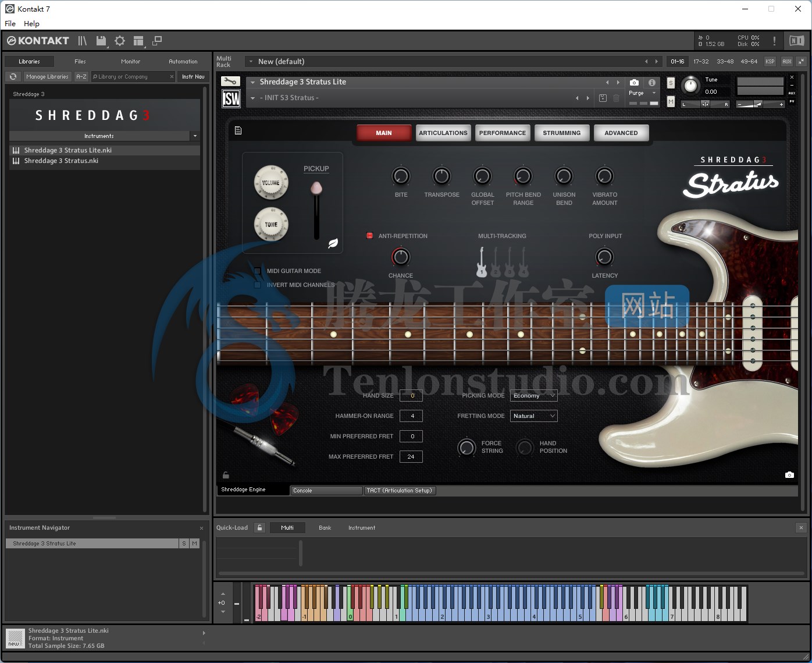Delete the current snapshot with trash icon
This screenshot has width=812, height=663.
[617, 98]
